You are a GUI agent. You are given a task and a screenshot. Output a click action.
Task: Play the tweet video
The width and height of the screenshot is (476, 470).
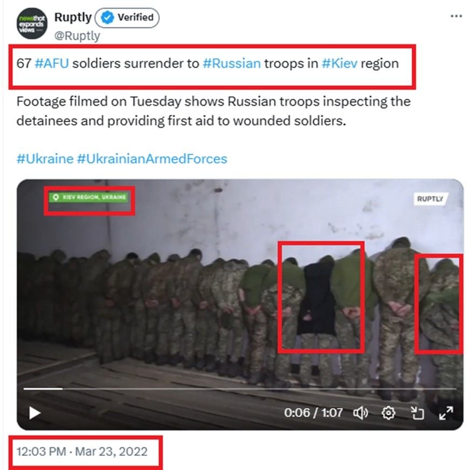(x=35, y=413)
